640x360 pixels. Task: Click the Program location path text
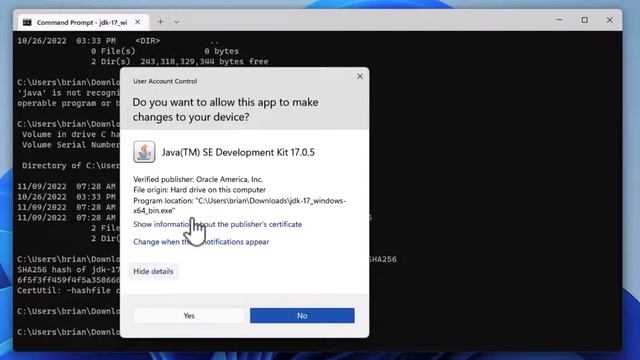pos(240,206)
